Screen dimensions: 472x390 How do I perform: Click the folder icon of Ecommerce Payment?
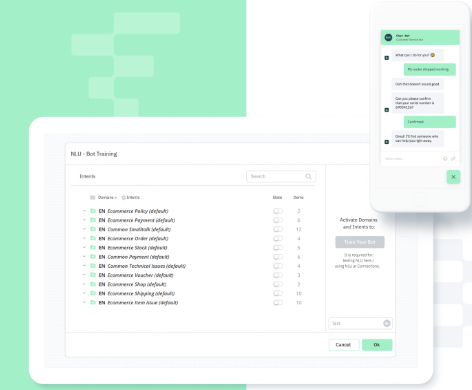click(93, 220)
